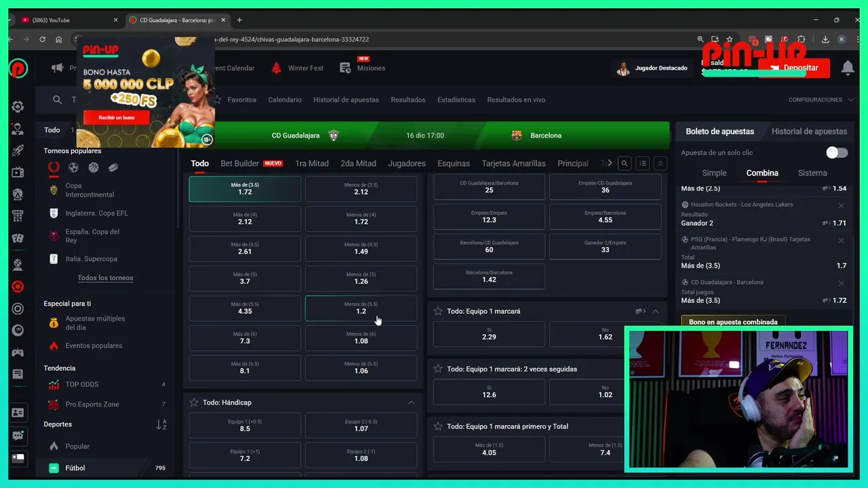Viewport: 868px width, 488px height.
Task: Open the cards icon in the left sidebar
Action: 18,239
